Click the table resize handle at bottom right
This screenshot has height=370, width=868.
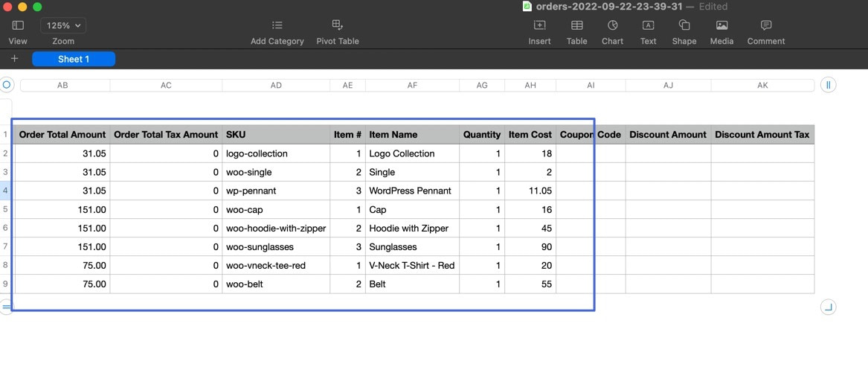tap(828, 307)
